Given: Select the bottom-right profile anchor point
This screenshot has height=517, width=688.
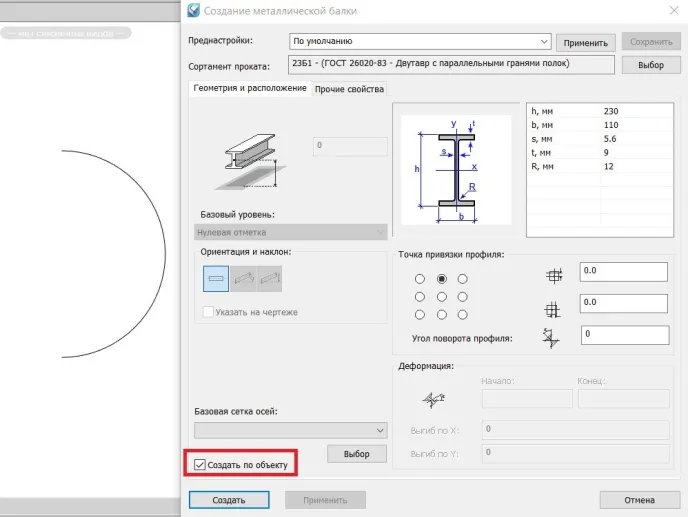Looking at the screenshot, I should [x=462, y=315].
